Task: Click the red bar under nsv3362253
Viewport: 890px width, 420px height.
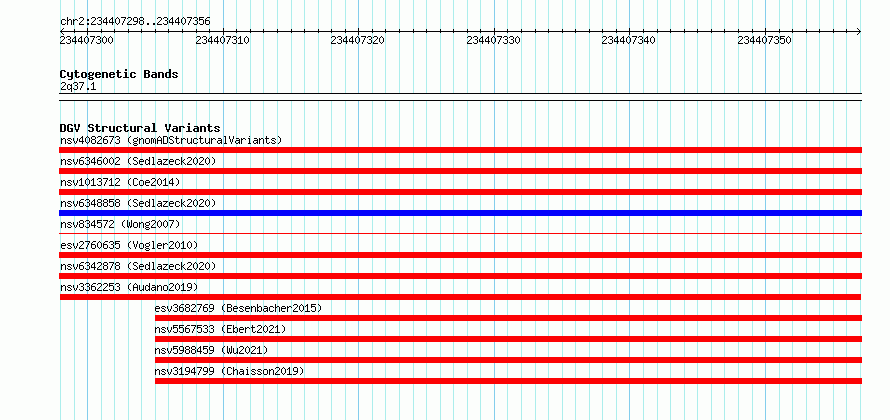Action: point(460,297)
